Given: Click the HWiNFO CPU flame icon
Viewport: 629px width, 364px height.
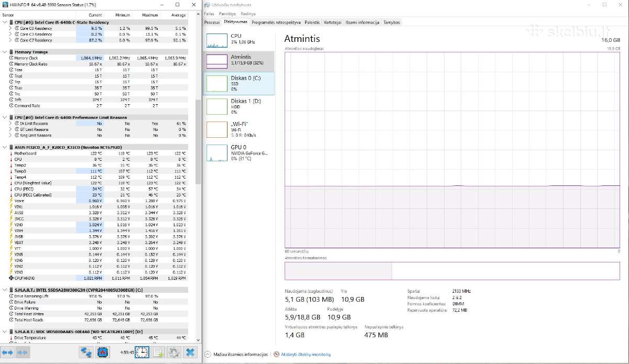Looking at the screenshot, I should 103,352.
